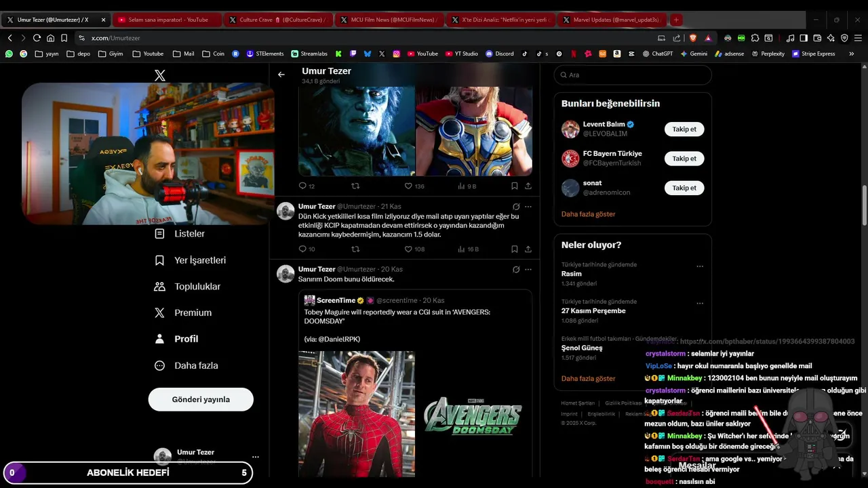Open Listeler in the sidebar
This screenshot has width=868, height=488.
point(180,234)
